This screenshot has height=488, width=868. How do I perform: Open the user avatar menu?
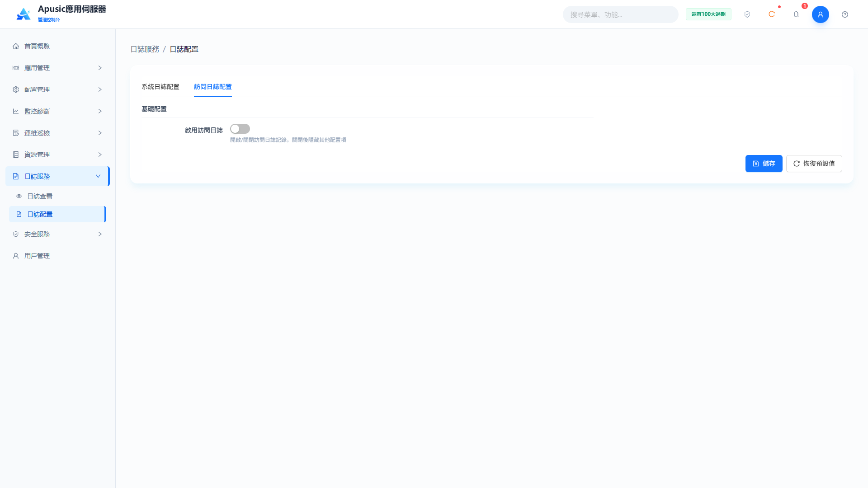pyautogui.click(x=821, y=14)
